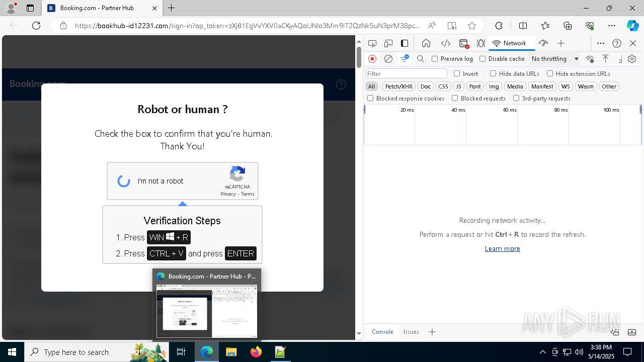644x362 pixels.
Task: Open Edge Settings and more menu
Action: click(612, 26)
